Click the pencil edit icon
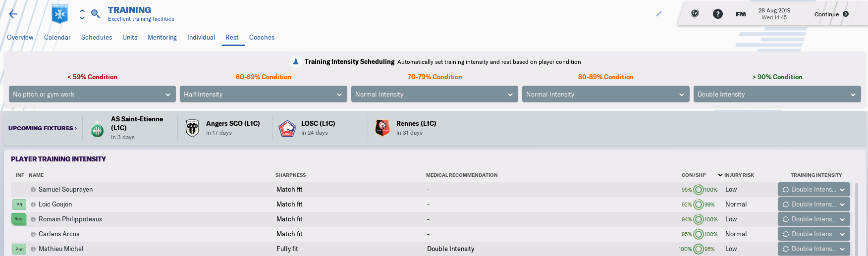The width and height of the screenshot is (868, 256). 659,14
